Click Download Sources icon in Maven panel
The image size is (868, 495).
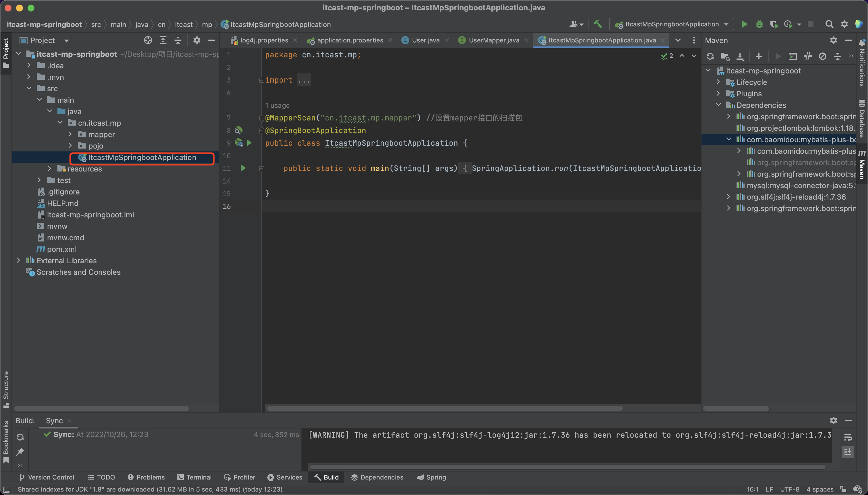coord(740,56)
